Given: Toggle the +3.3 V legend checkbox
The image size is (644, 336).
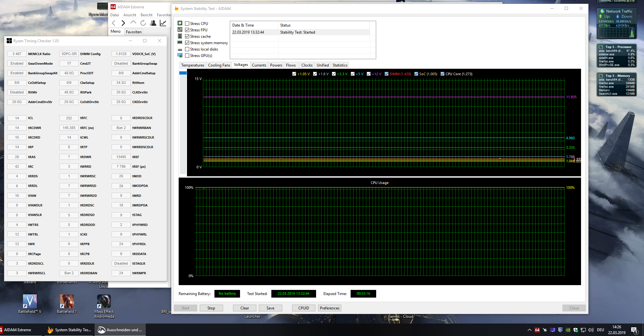Looking at the screenshot, I should pyautogui.click(x=334, y=74).
